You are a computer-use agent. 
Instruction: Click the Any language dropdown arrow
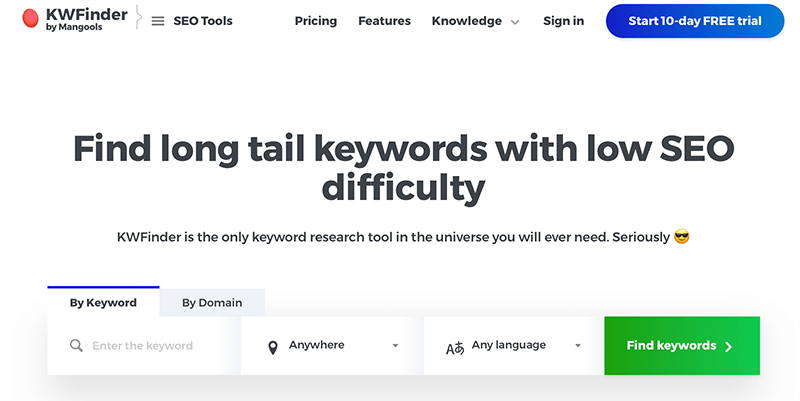coord(578,346)
